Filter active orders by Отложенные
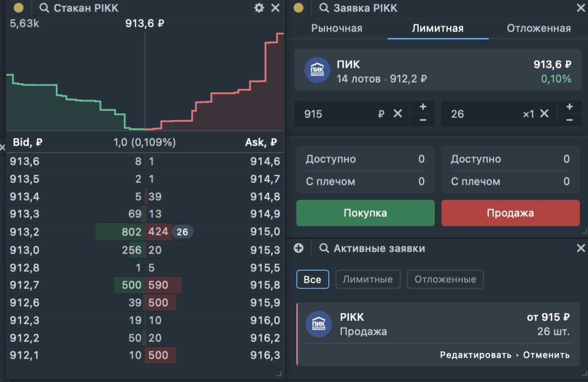Viewport: 588px width, 382px height. [445, 279]
